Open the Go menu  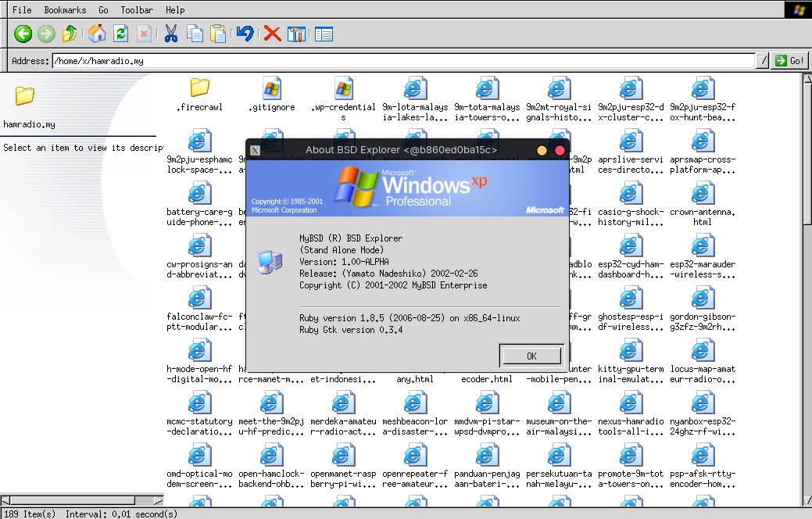[104, 10]
